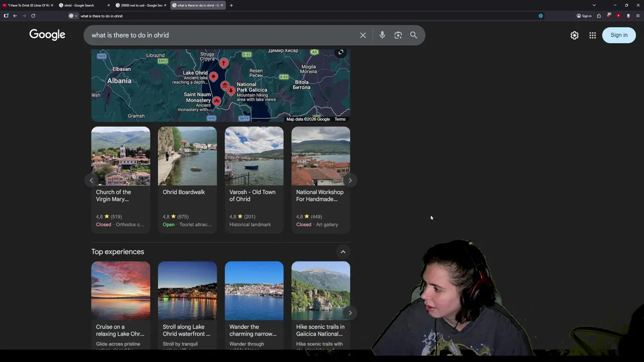Close the '20000 vnd to usd' tab
The image size is (644, 362).
(x=165, y=5)
